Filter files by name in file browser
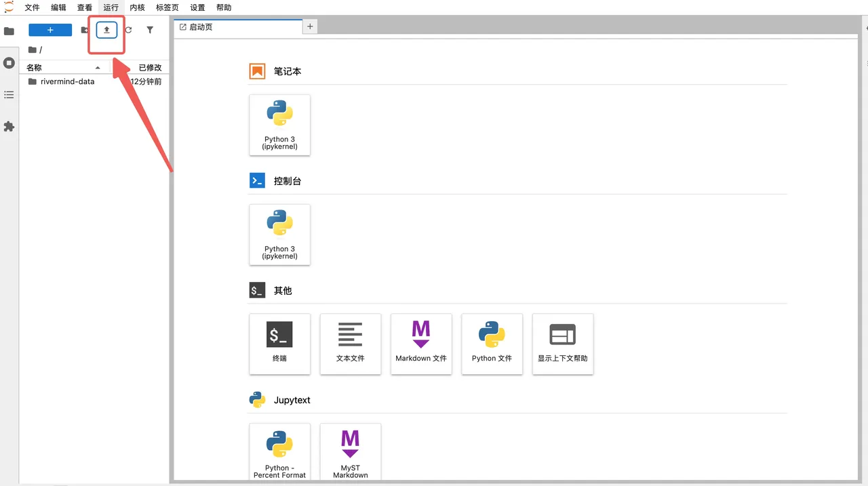Viewport: 868px width, 486px height. tap(150, 30)
